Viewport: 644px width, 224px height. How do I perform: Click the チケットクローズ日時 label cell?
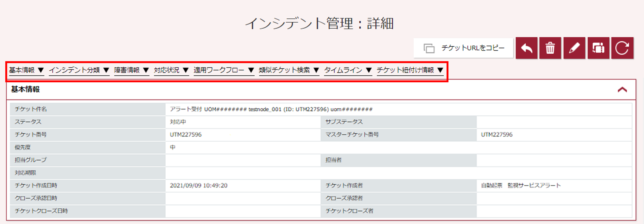click(x=88, y=211)
